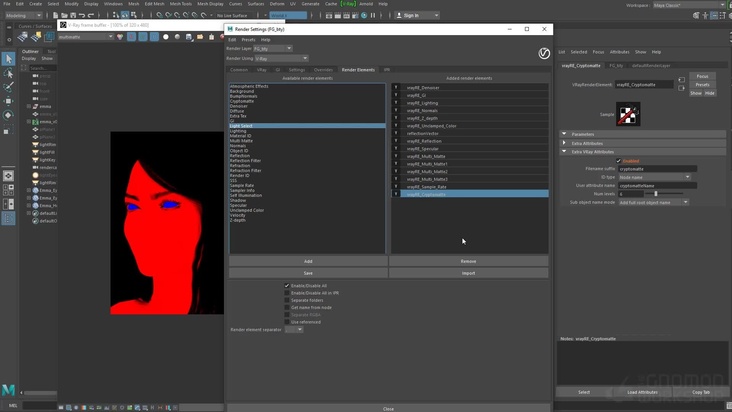Screen dimensions: 732x412
Task: Select Light Select in available render elements
Action: pos(307,126)
